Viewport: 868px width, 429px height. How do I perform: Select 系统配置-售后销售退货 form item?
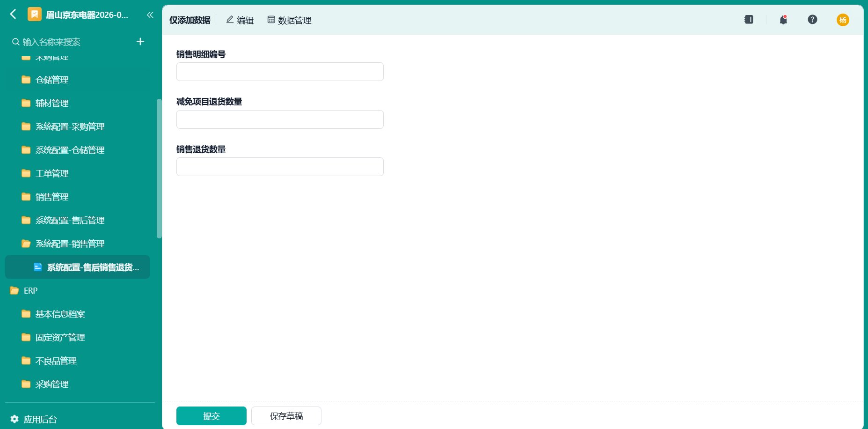tap(78, 267)
